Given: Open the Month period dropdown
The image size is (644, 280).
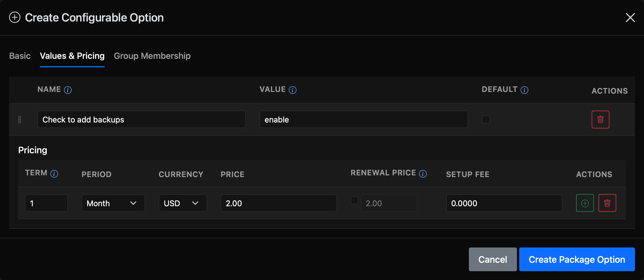Looking at the screenshot, I should click(x=113, y=203).
